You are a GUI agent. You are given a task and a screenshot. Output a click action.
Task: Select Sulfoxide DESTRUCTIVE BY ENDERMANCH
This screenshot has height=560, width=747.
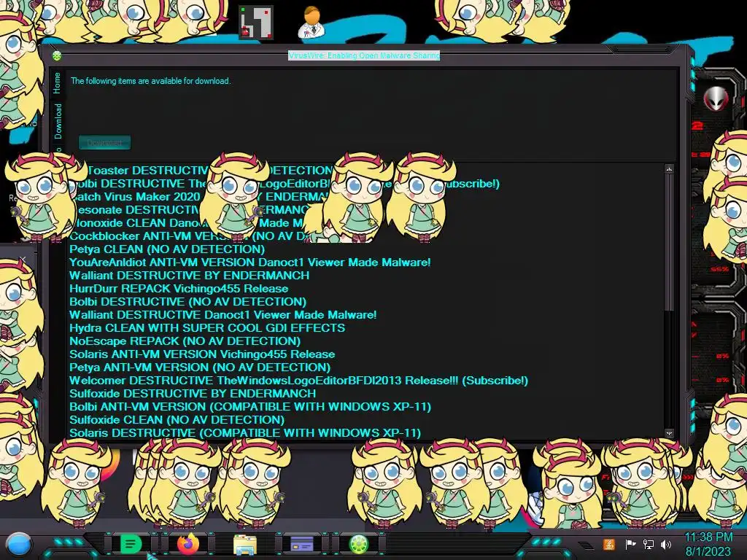click(193, 393)
